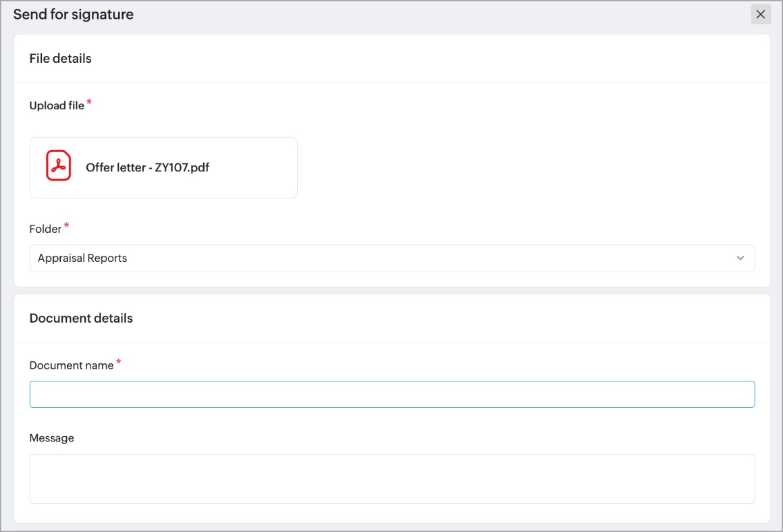
Task: Click into the Message text area
Action: click(391, 479)
